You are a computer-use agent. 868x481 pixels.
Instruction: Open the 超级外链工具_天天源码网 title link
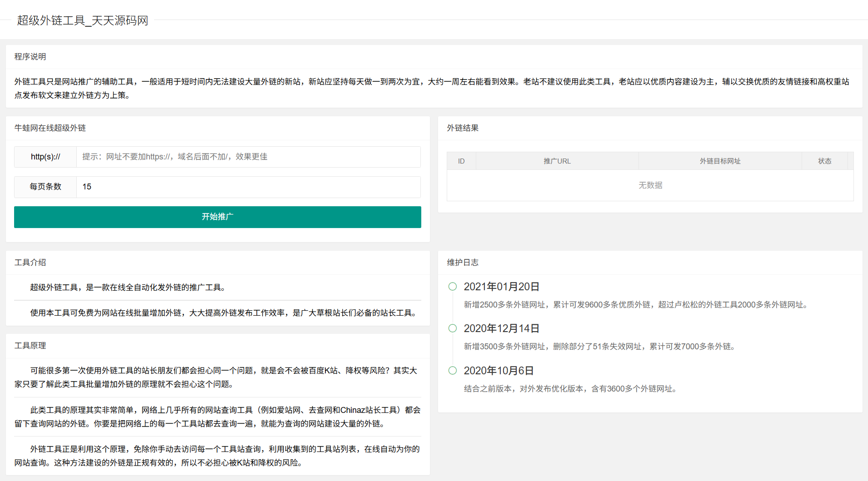pyautogui.click(x=82, y=20)
